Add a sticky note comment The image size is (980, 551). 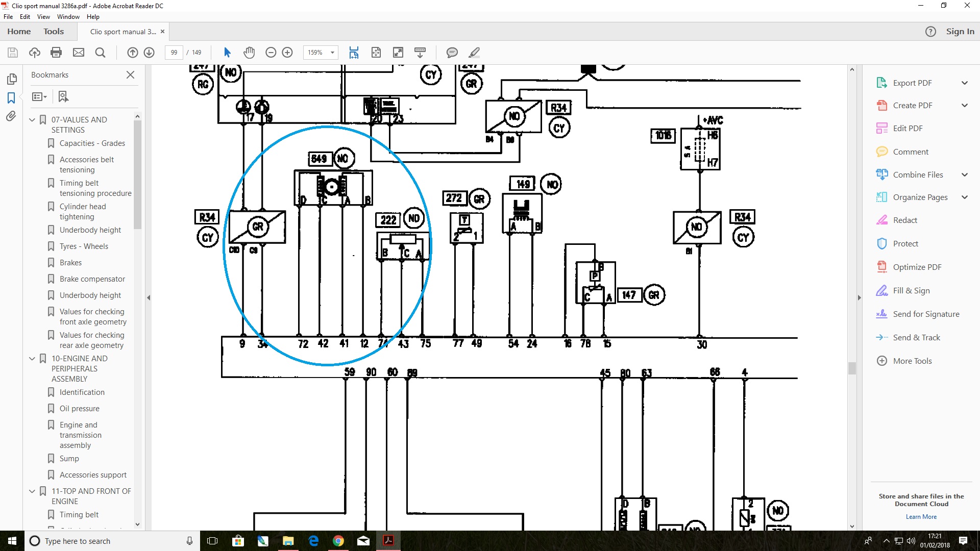point(452,53)
